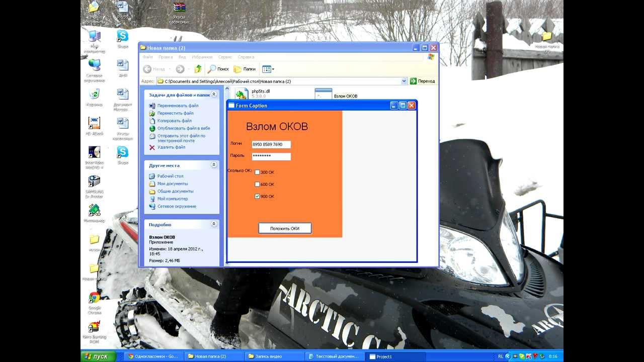Click Отправить этот файл по электронной почте

pos(181,138)
